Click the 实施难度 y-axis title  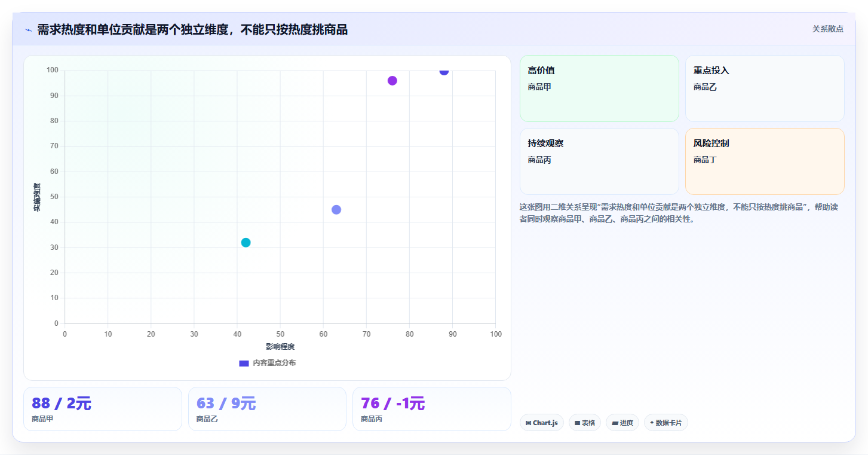pos(37,197)
